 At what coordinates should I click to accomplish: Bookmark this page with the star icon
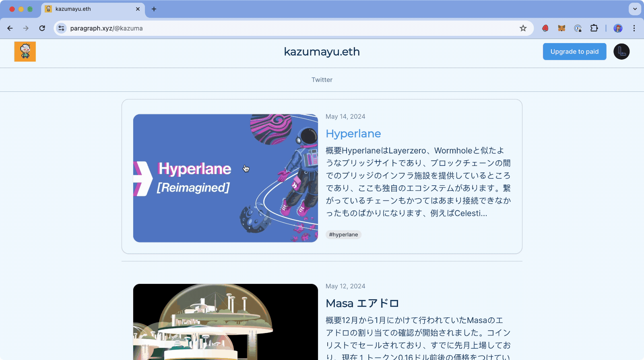click(x=523, y=28)
